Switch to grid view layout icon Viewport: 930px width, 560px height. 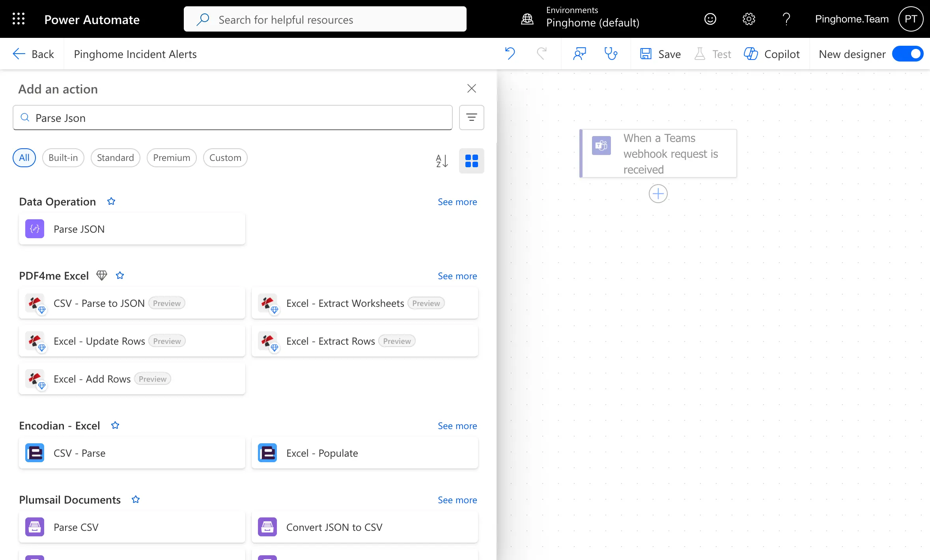click(471, 161)
